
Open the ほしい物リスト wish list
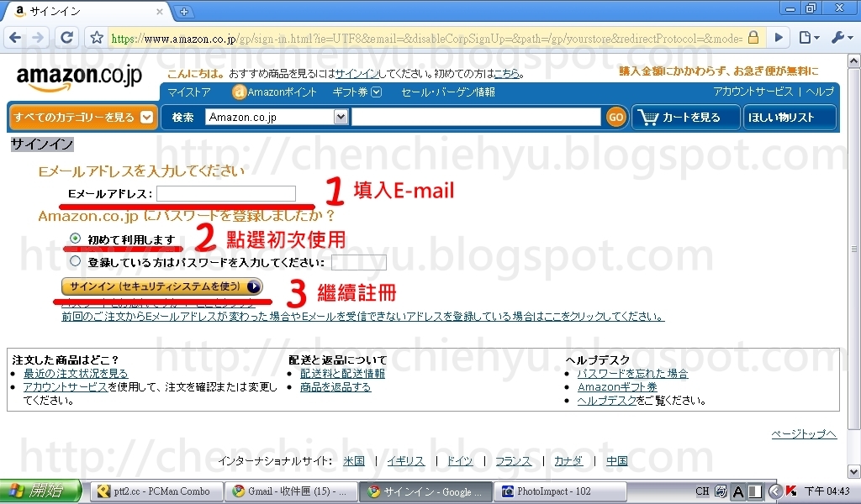pyautogui.click(x=790, y=118)
